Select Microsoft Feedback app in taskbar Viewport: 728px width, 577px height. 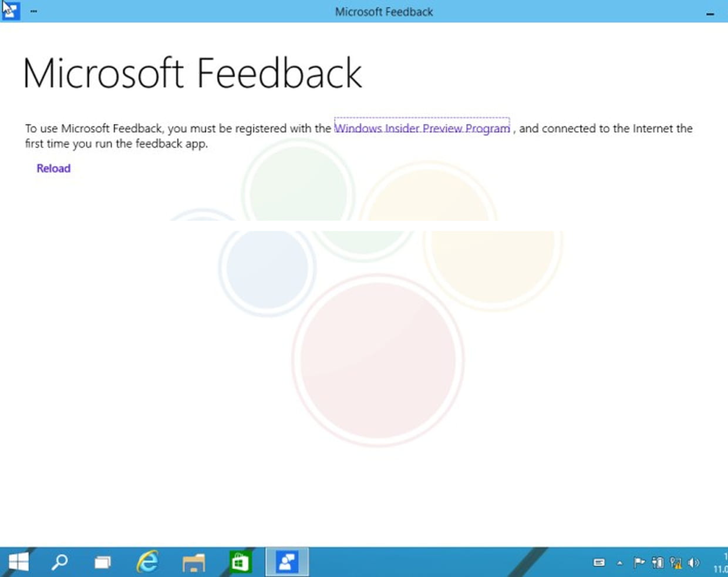287,562
